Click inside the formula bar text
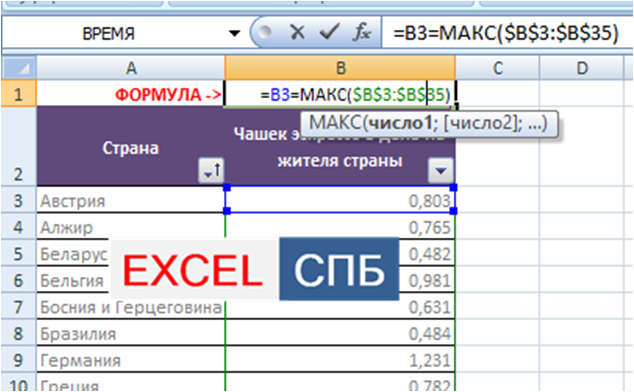This screenshot has height=392, width=634. pos(505,33)
